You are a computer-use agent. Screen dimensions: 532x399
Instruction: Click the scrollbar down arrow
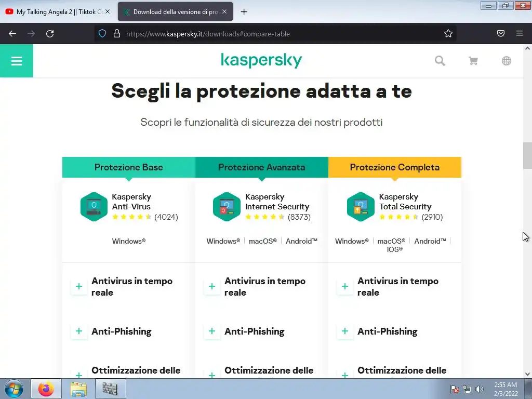(x=527, y=374)
